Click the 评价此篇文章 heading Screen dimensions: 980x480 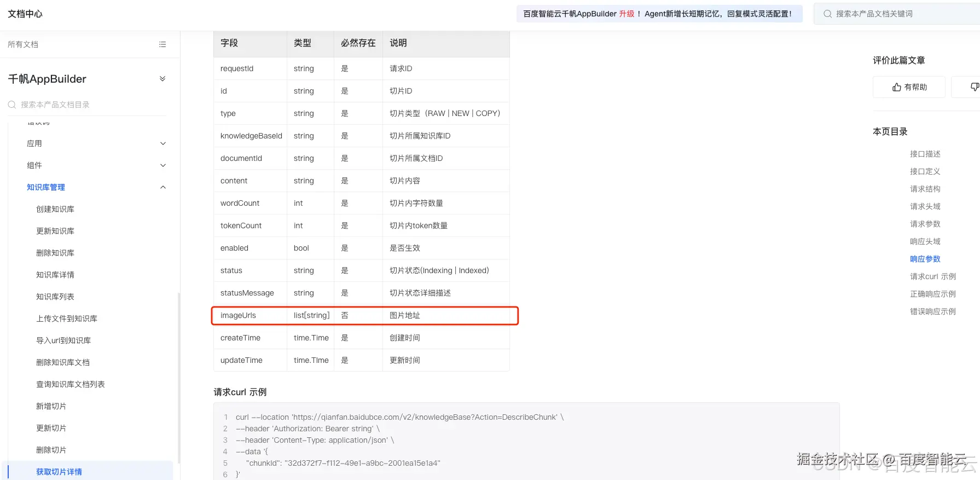899,60
